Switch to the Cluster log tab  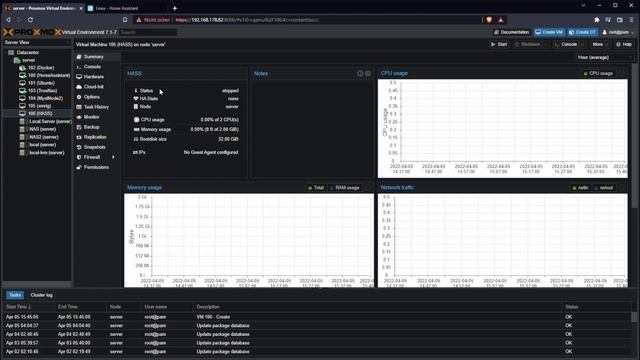tap(41, 295)
